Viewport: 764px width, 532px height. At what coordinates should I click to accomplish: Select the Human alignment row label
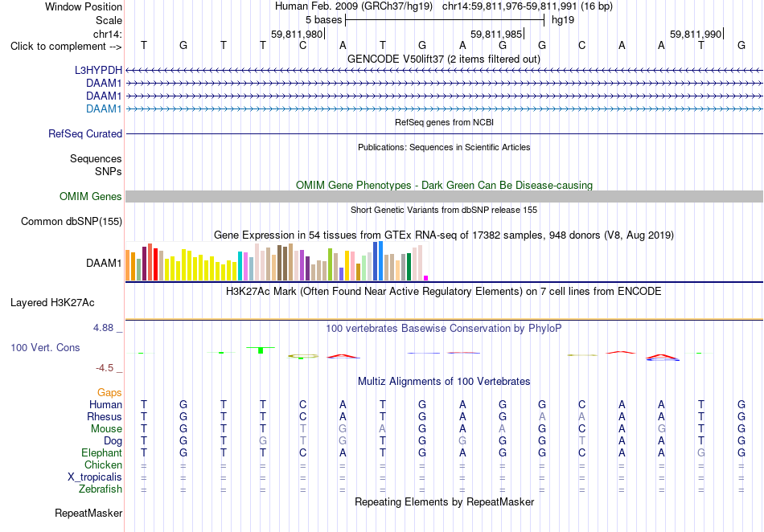point(105,404)
